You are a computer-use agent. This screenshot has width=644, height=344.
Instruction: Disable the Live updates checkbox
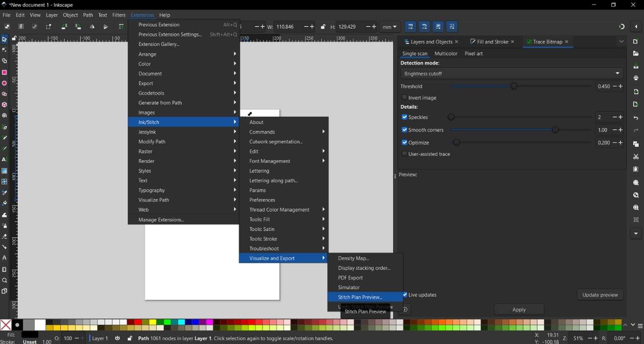click(x=405, y=295)
